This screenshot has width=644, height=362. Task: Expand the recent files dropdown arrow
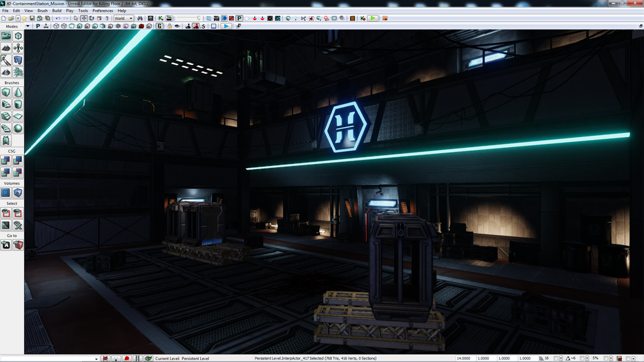[x=18, y=18]
